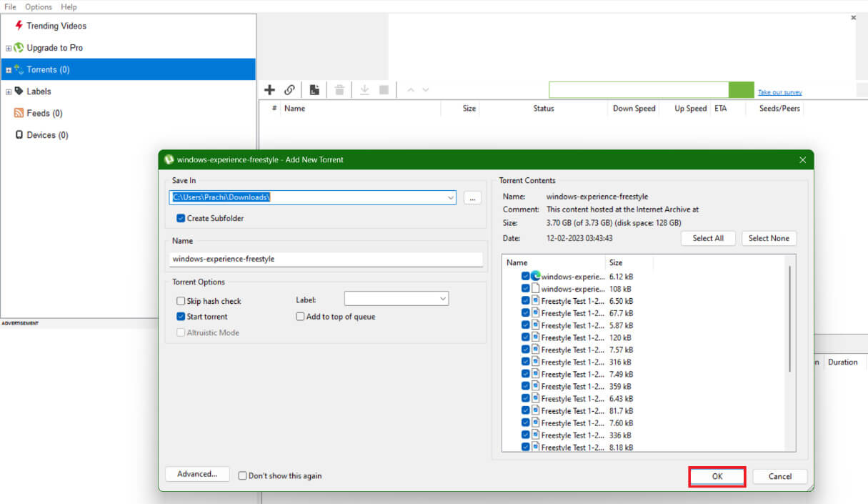Viewport: 868px width, 504px height.
Task: Sort main list by Status column
Action: (543, 109)
